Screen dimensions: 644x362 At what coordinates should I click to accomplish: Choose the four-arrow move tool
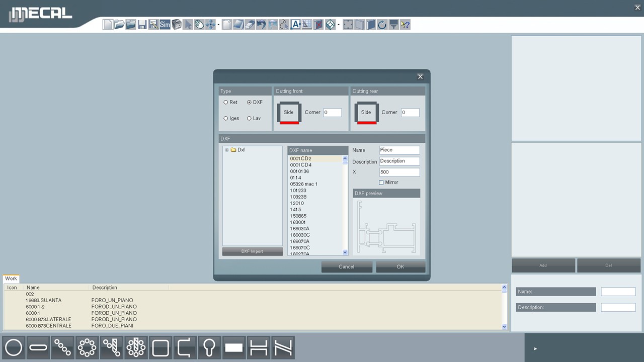[x=210, y=24]
